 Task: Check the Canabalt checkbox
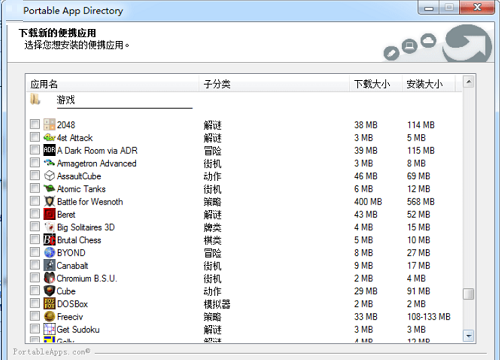pyautogui.click(x=35, y=265)
